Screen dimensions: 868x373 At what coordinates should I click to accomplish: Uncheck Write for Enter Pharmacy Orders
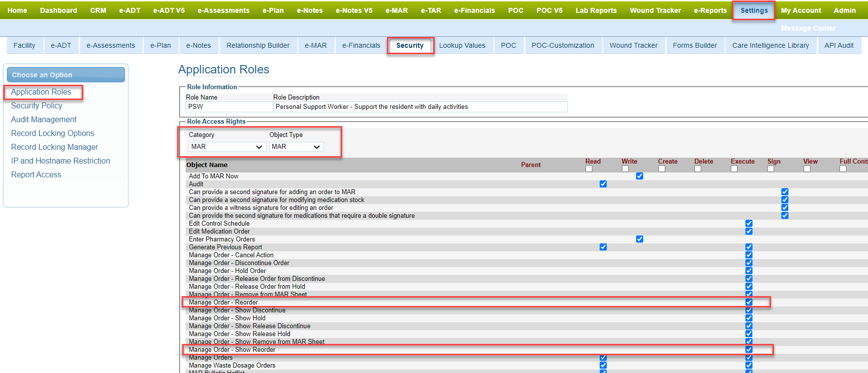click(x=640, y=239)
